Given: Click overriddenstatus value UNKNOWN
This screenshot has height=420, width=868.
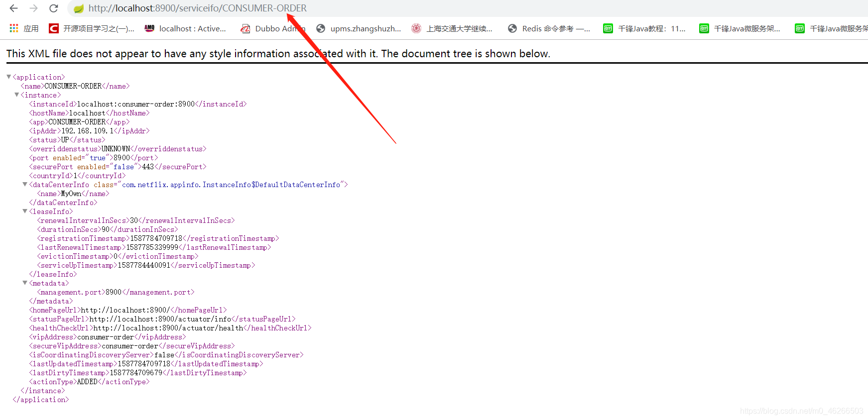Looking at the screenshot, I should coord(116,149).
